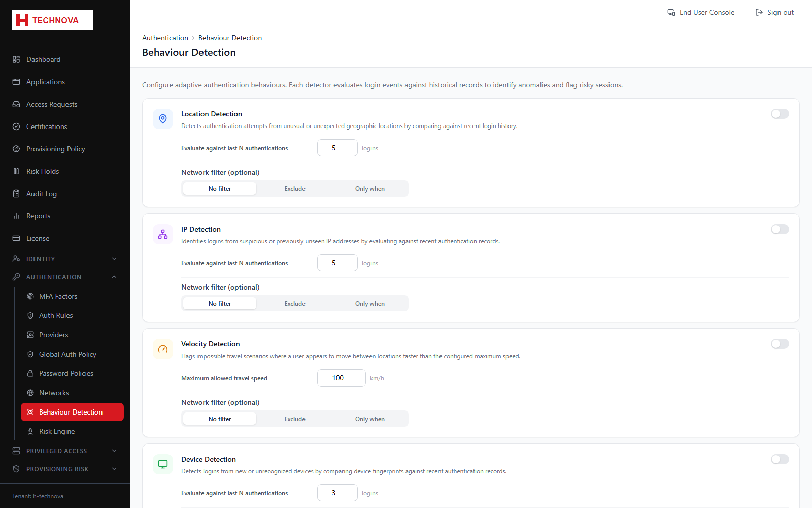Enable the IP Detection toggle

point(780,229)
